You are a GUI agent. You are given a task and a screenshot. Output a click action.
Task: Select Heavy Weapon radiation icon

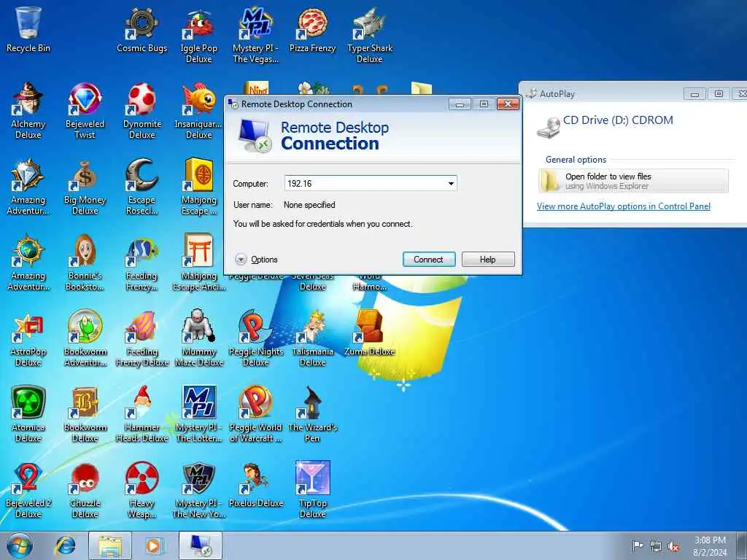142,491
